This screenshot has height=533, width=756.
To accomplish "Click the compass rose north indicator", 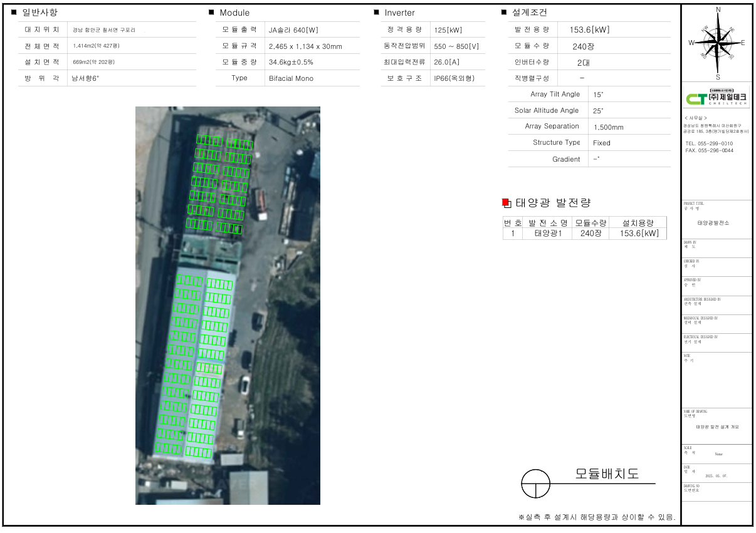I will [718, 10].
